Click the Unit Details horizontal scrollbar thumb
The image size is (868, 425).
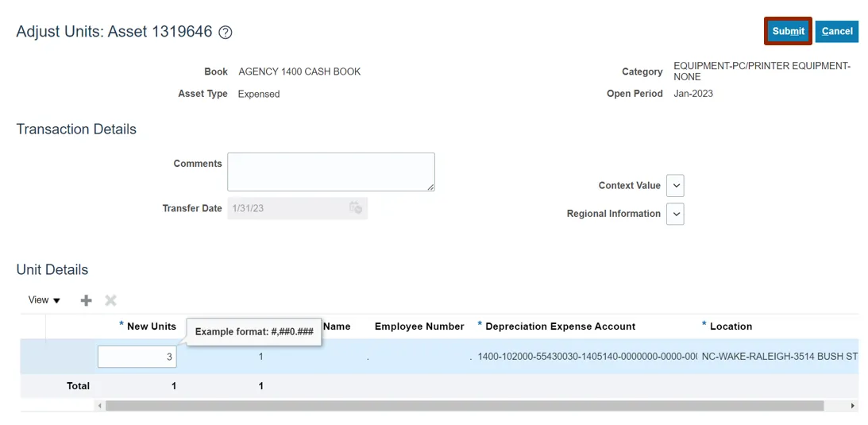coord(465,406)
